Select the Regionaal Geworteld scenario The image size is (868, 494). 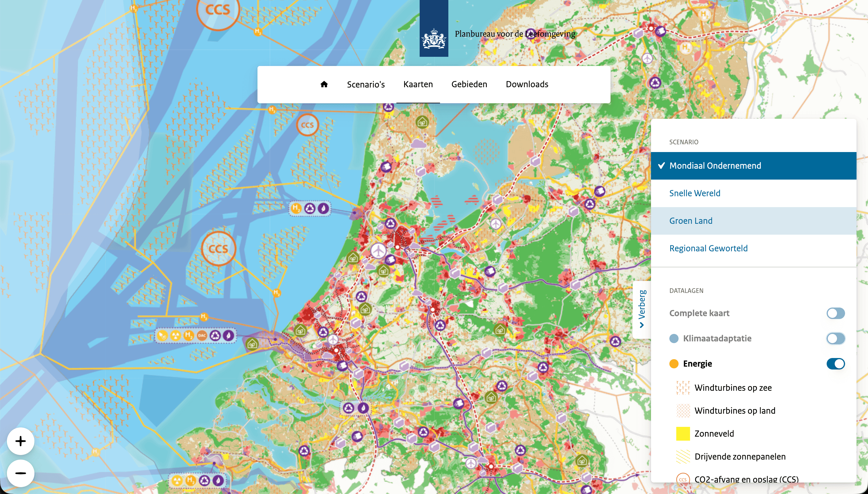click(x=753, y=248)
